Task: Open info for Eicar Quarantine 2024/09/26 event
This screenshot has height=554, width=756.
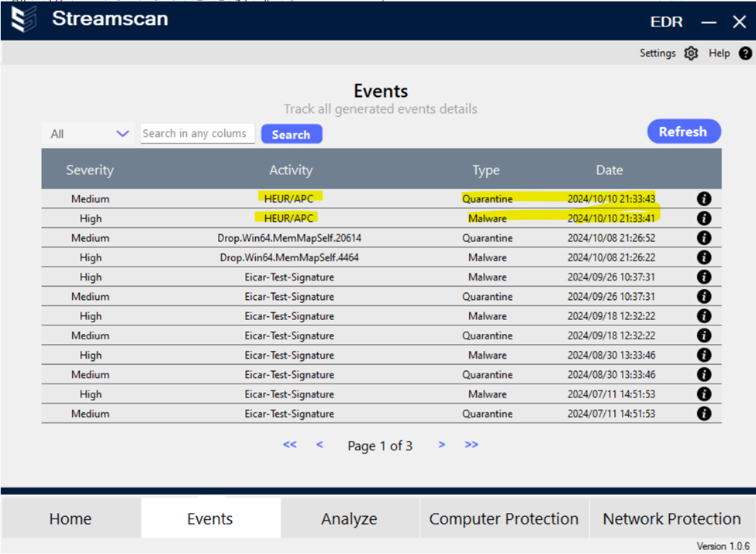Action: point(704,296)
